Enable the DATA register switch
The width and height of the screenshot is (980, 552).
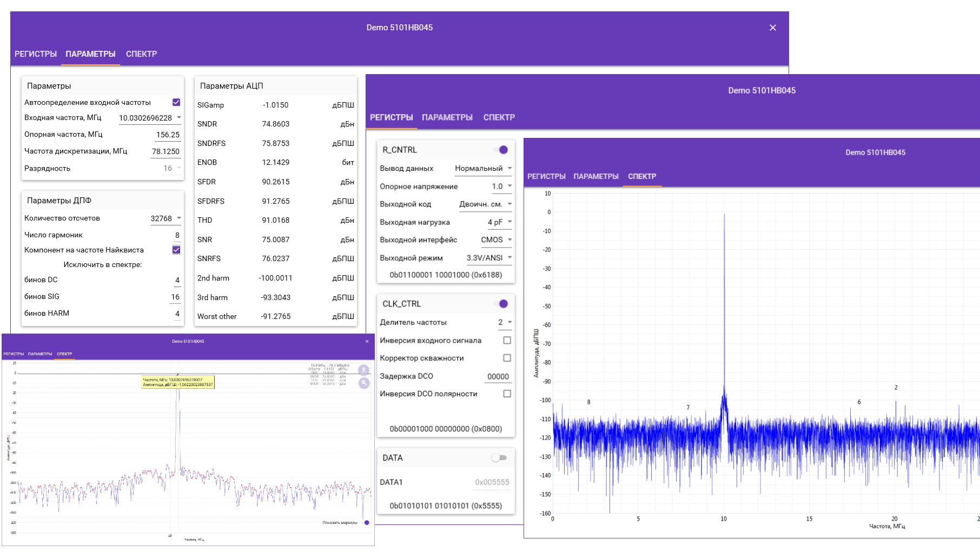[499, 458]
